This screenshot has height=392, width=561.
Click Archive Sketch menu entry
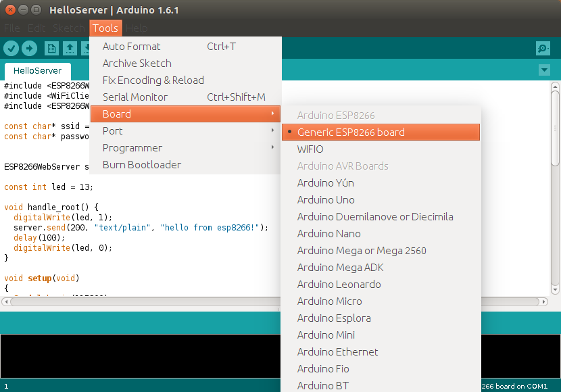185,64
